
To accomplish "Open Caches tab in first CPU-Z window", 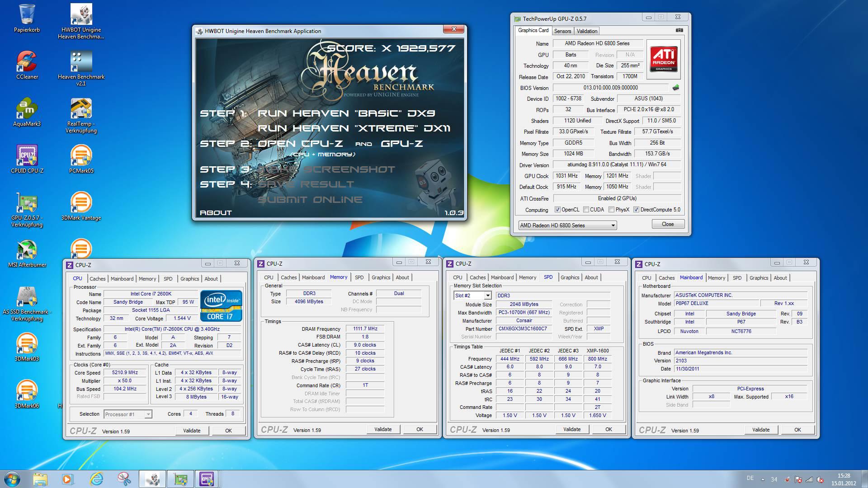I will pos(97,279).
